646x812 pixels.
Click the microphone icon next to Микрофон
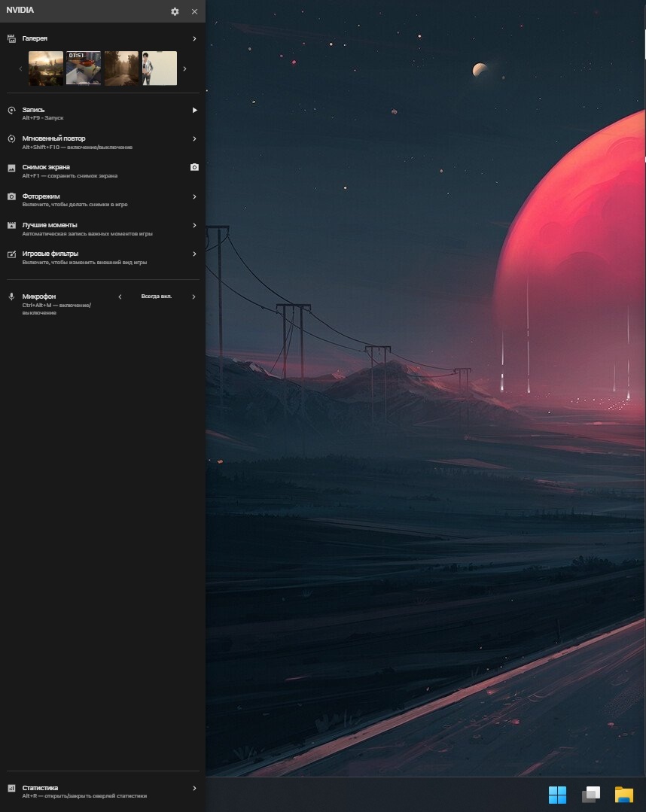click(11, 297)
